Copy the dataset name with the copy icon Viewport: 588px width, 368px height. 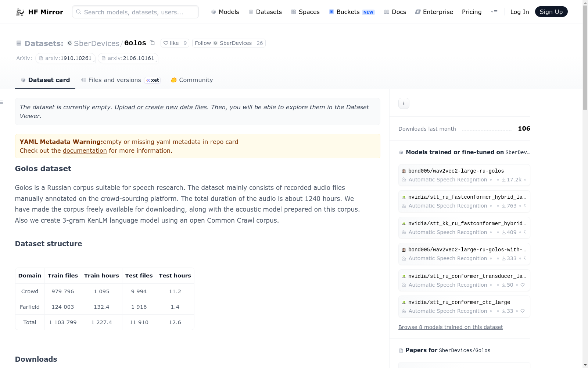(152, 43)
